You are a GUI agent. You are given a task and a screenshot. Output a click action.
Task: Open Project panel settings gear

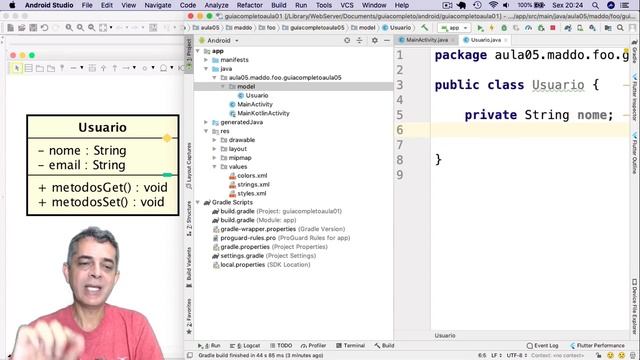(x=375, y=40)
